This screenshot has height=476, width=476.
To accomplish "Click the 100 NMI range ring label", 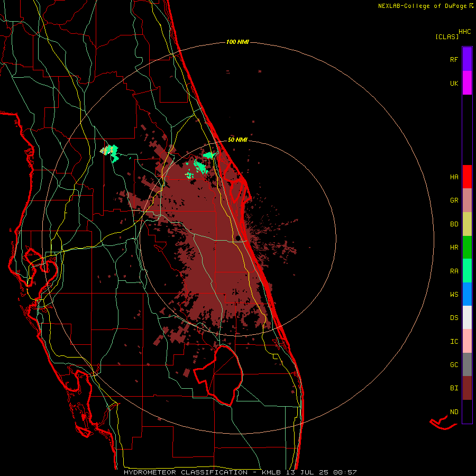I will pyautogui.click(x=237, y=42).
